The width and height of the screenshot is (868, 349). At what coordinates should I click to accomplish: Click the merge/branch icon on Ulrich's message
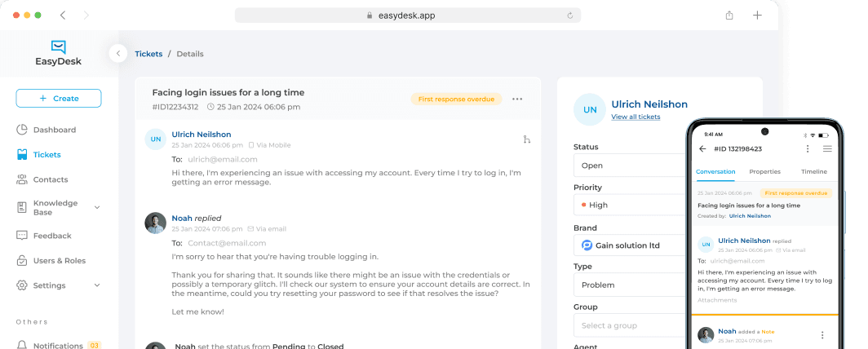(526, 139)
